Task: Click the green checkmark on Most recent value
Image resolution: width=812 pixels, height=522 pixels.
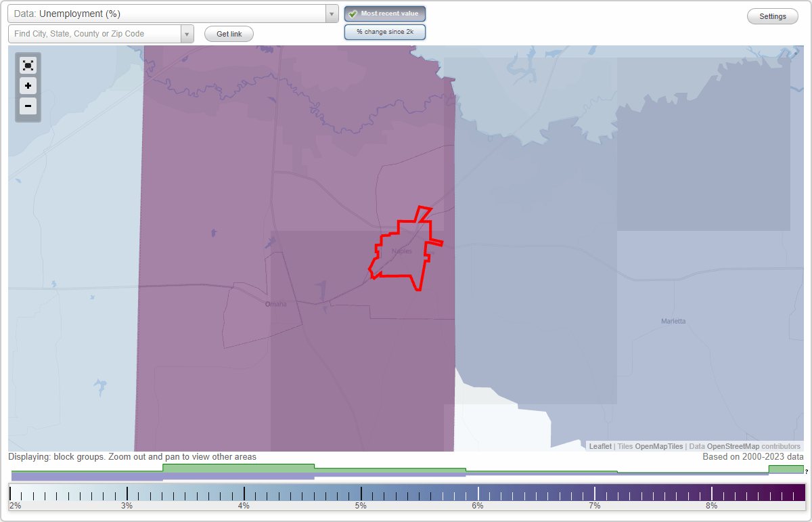Action: pyautogui.click(x=353, y=13)
